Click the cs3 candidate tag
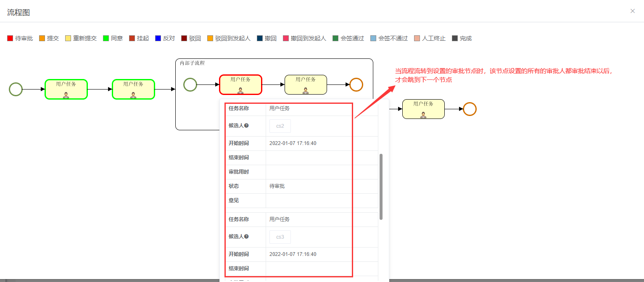 click(x=280, y=237)
